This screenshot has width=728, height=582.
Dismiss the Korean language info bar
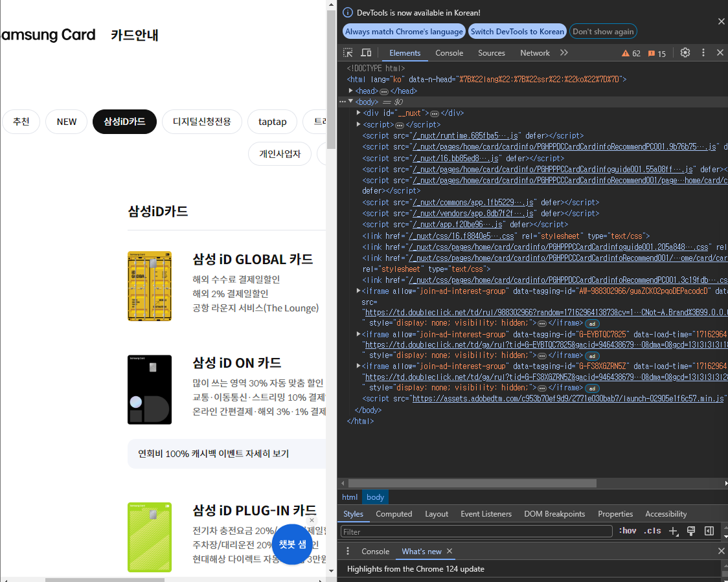[721, 21]
